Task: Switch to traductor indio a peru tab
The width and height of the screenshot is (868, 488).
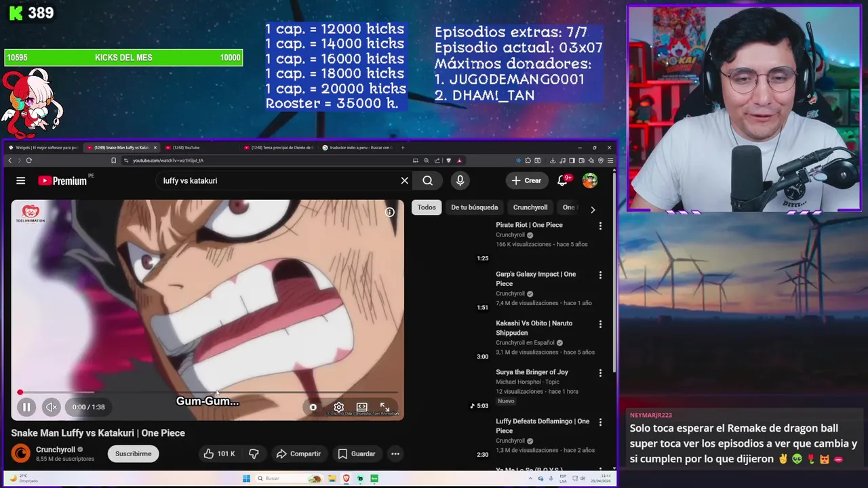Action: coord(358,147)
